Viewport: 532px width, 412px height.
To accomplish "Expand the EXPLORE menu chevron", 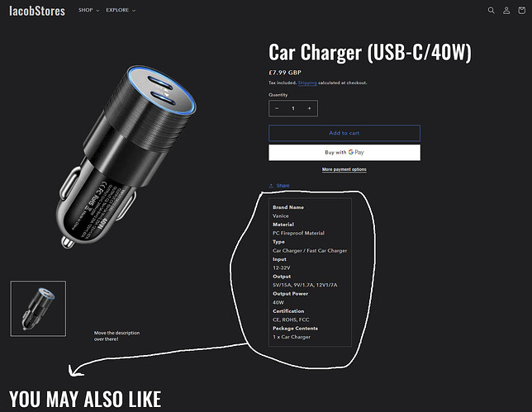I will click(x=134, y=11).
